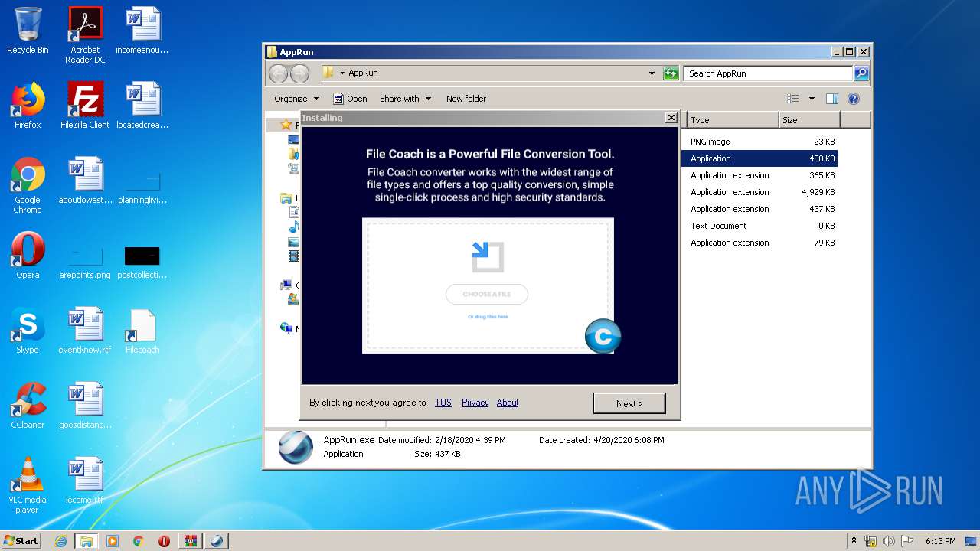Viewport: 980px width, 551px height.
Task: Select the PNG image row
Action: [759, 142]
